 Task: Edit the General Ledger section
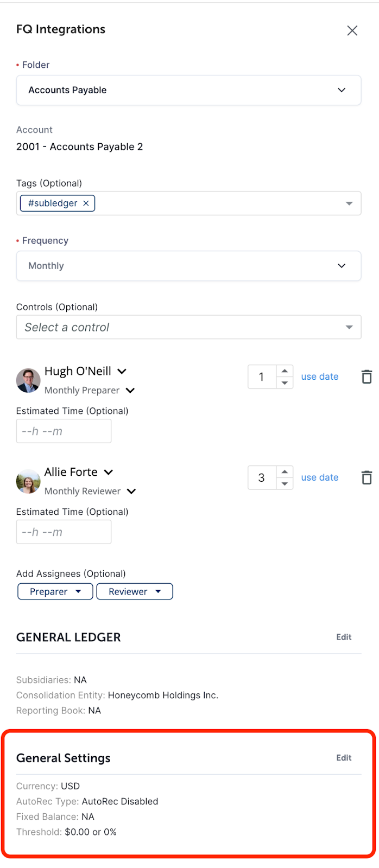pyautogui.click(x=344, y=637)
